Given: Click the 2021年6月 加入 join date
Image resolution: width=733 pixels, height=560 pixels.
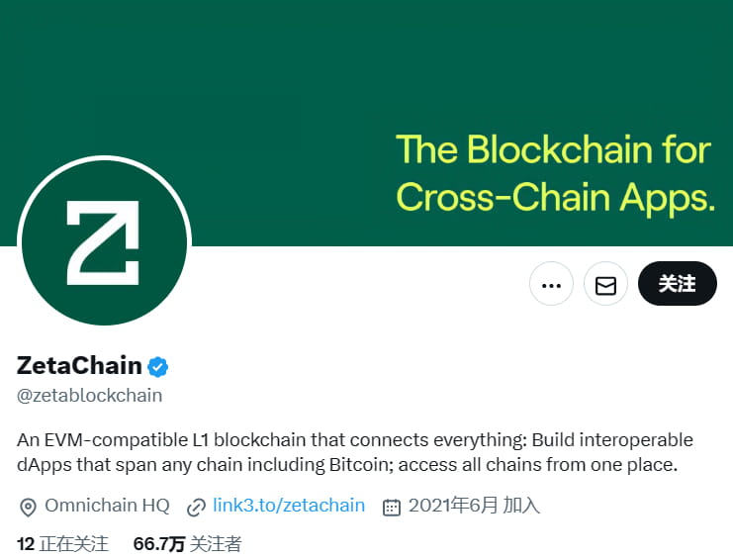Looking at the screenshot, I should 474,506.
